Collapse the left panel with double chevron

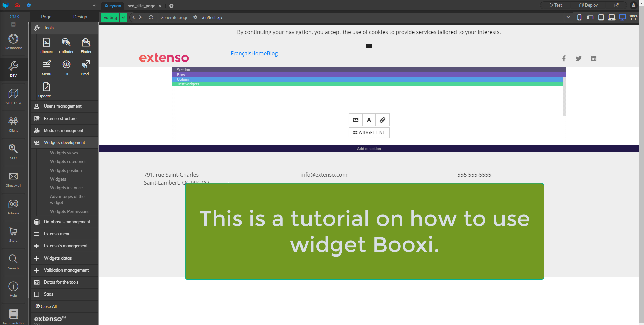click(94, 5)
